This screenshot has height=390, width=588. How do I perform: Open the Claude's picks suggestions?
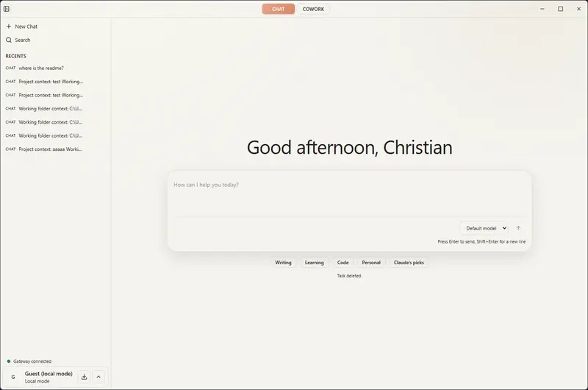[409, 263]
